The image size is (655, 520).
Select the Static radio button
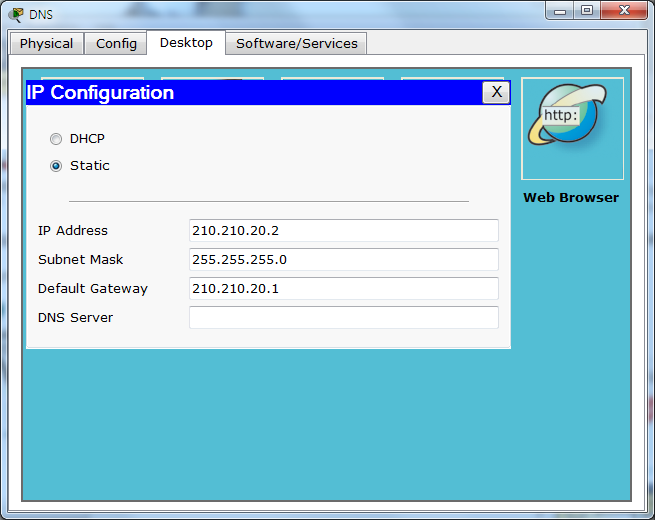(56, 166)
